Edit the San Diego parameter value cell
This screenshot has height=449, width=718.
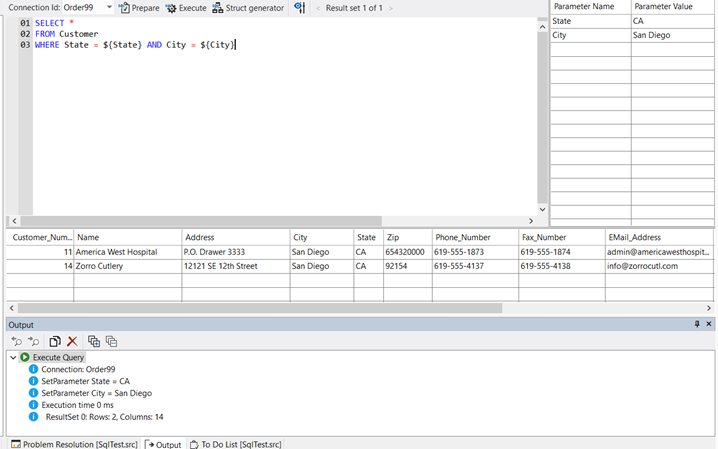tap(672, 35)
